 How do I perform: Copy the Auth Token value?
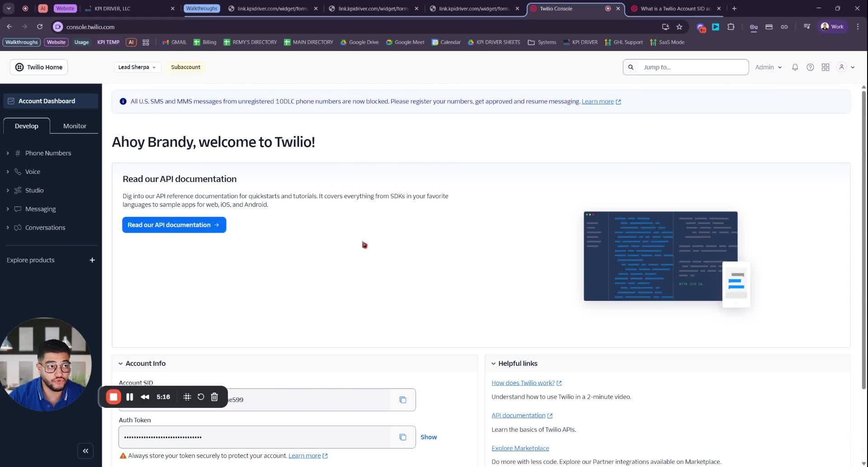coord(403,437)
